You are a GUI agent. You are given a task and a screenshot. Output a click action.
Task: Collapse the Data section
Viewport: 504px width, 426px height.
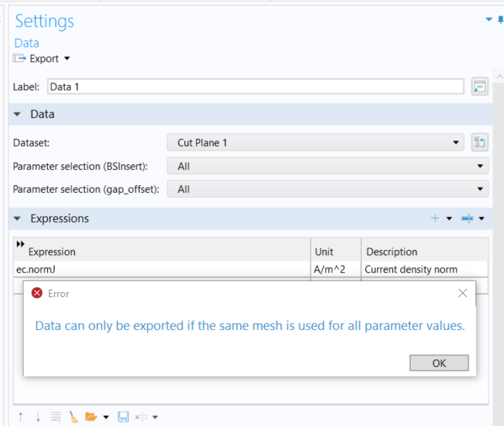point(18,114)
